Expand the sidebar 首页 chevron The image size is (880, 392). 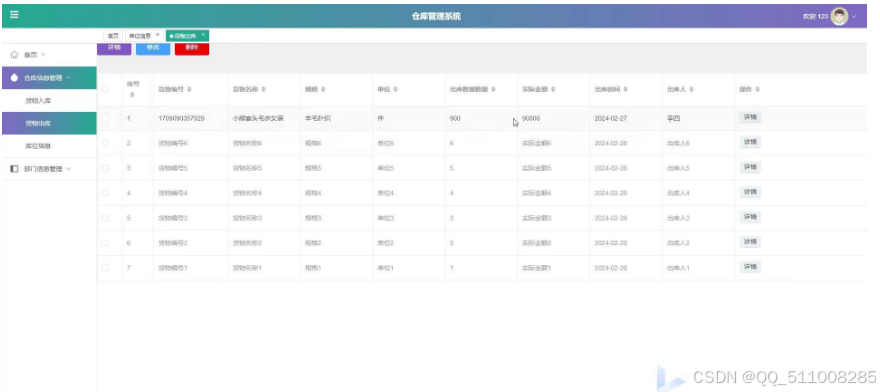tap(43, 55)
